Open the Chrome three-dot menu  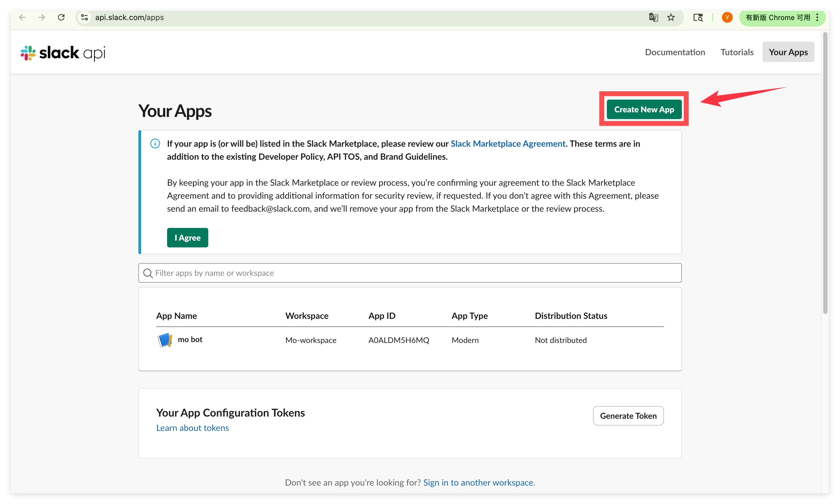point(818,17)
